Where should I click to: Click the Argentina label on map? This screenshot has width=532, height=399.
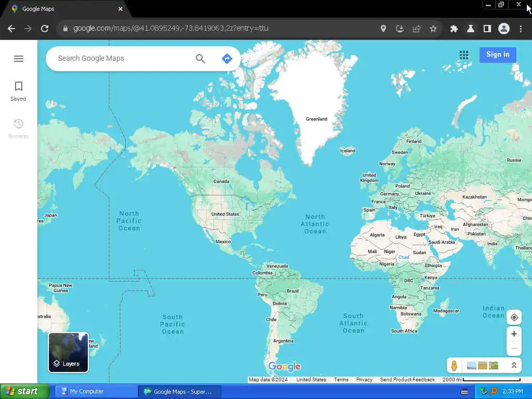point(283,341)
